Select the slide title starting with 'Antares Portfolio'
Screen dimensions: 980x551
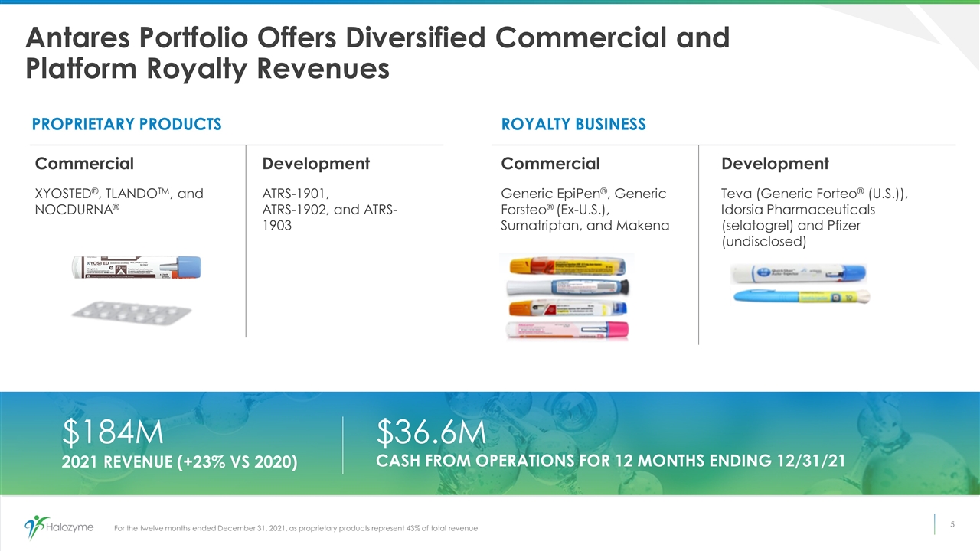tap(377, 52)
